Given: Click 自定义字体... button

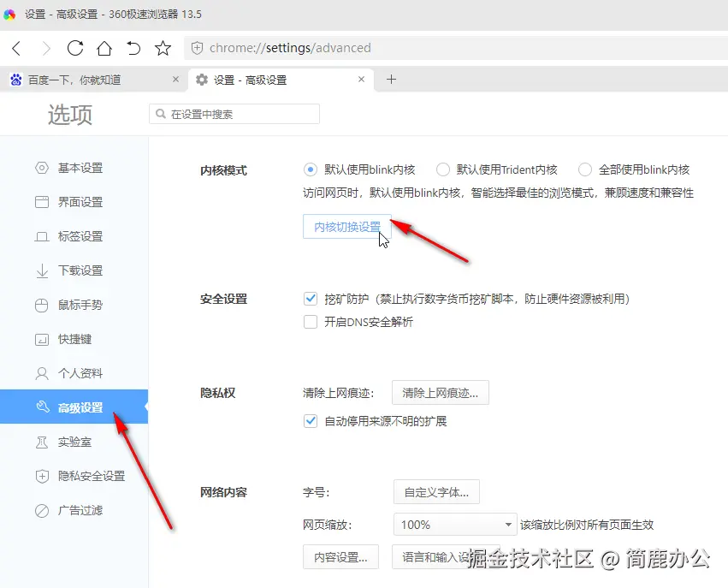Looking at the screenshot, I should [436, 492].
